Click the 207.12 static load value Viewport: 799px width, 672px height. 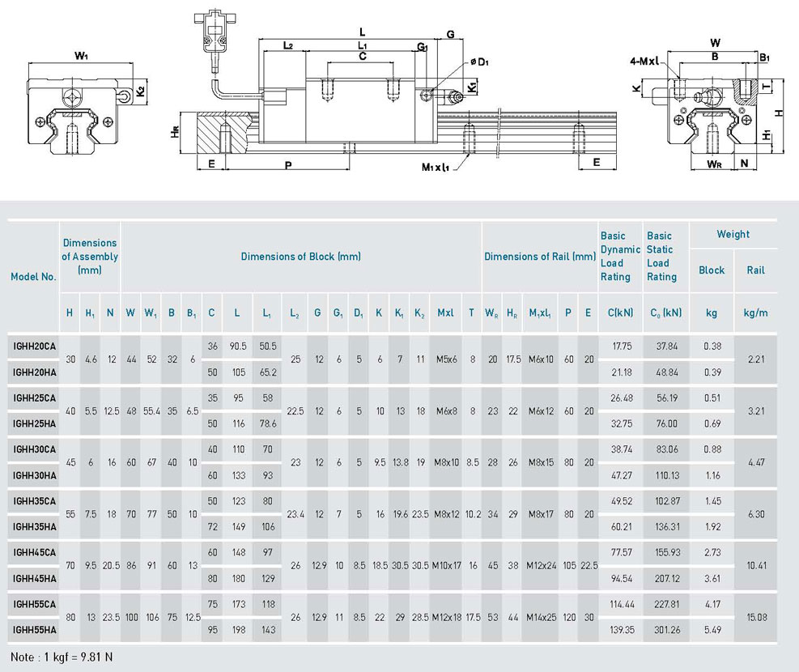667,578
